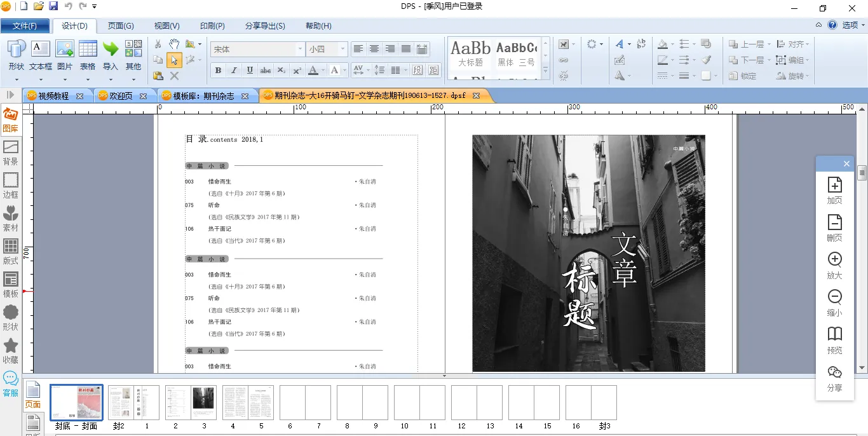Switch to the 页面(G) ribbon tab
This screenshot has height=436, width=868.
(x=121, y=26)
